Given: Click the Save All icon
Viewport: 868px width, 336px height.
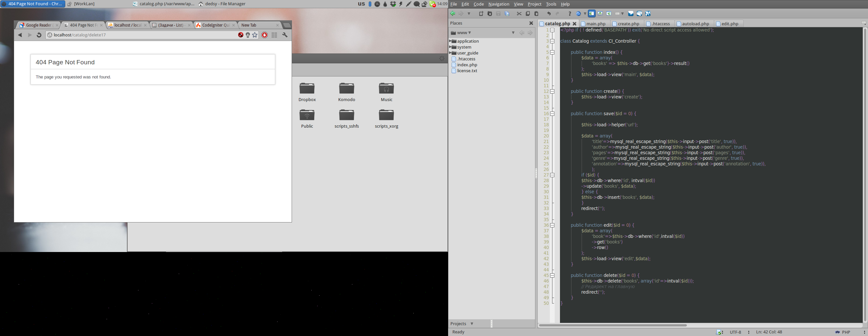Looking at the screenshot, I should tap(507, 14).
